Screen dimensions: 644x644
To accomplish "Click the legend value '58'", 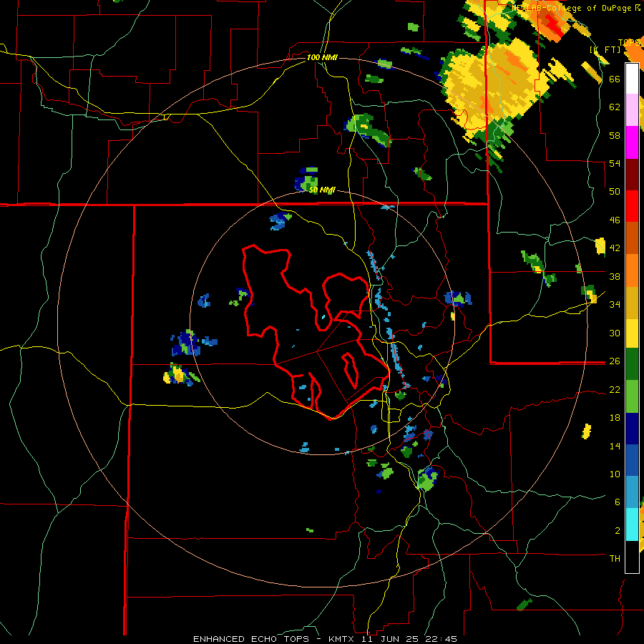I will coord(615,135).
